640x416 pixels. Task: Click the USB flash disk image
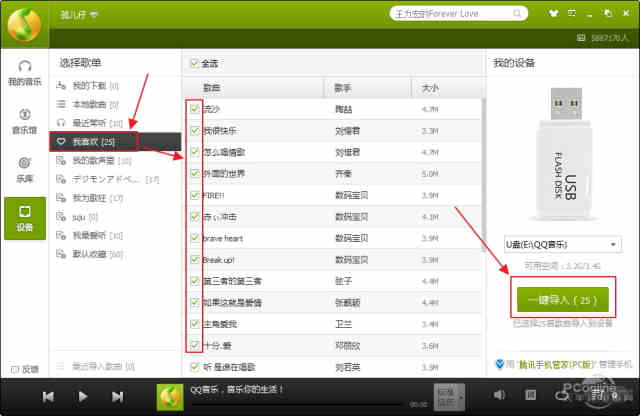[566, 154]
